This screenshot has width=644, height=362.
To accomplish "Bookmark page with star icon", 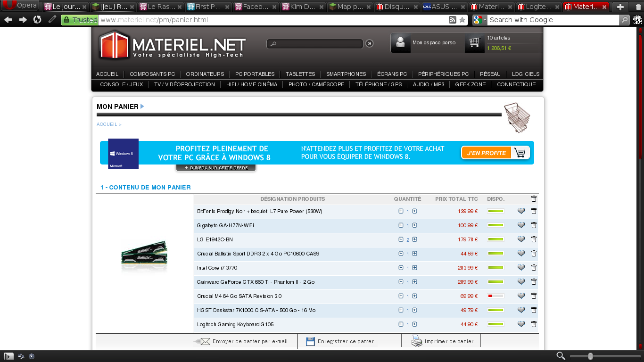I will click(462, 20).
